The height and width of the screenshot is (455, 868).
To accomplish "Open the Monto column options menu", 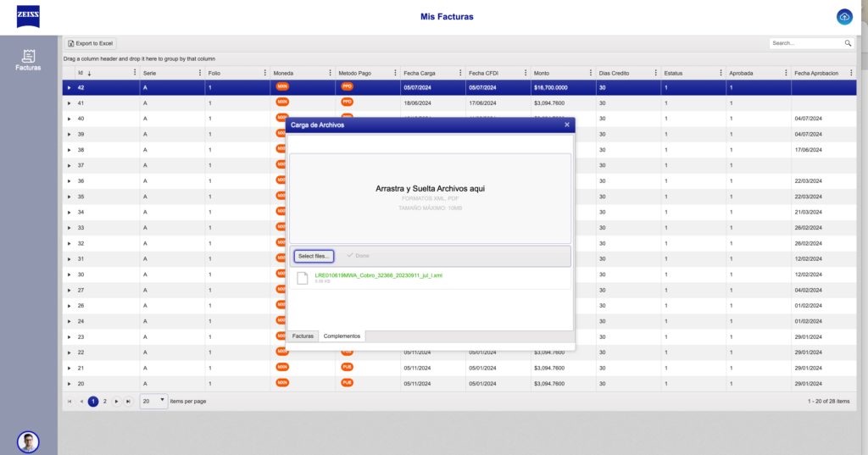I will coord(589,73).
